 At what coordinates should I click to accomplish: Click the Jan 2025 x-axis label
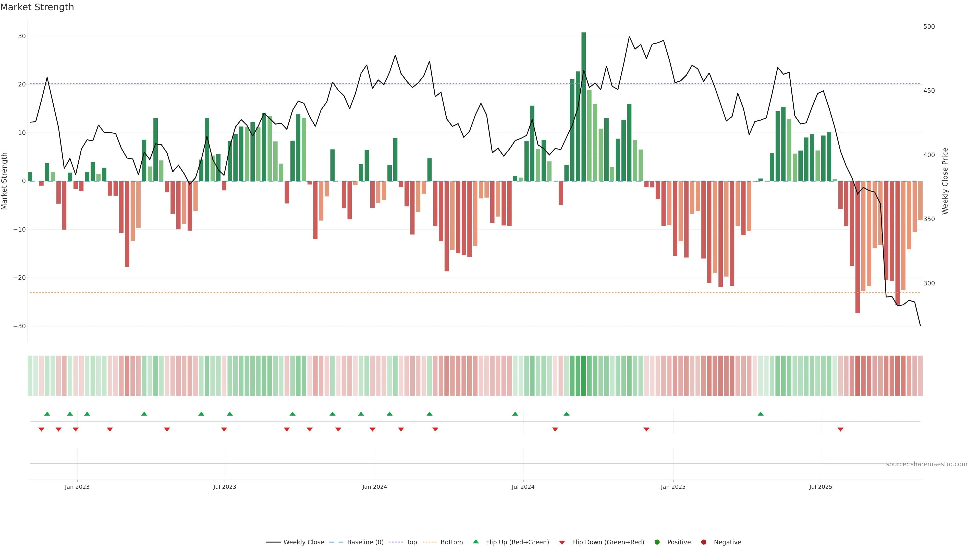point(673,487)
